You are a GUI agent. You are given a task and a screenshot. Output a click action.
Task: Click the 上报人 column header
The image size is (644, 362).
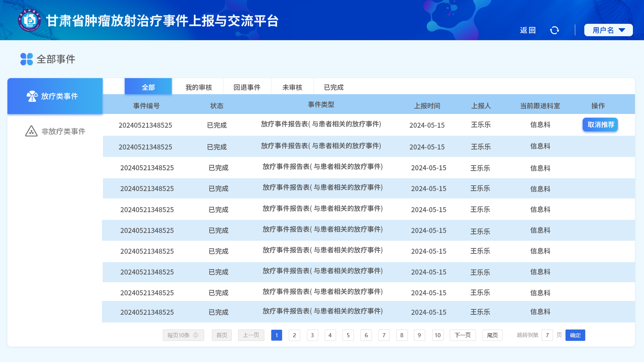click(481, 106)
